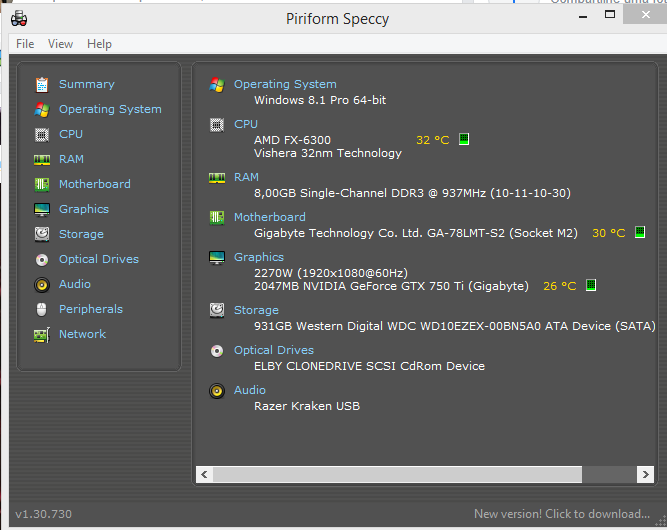667x530 pixels.
Task: Click Storage drive icon in summary panel
Action: pos(217,311)
